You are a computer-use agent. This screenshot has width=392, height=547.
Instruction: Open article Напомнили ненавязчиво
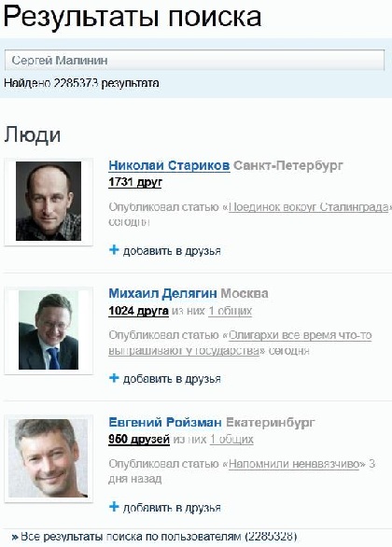[x=294, y=464]
